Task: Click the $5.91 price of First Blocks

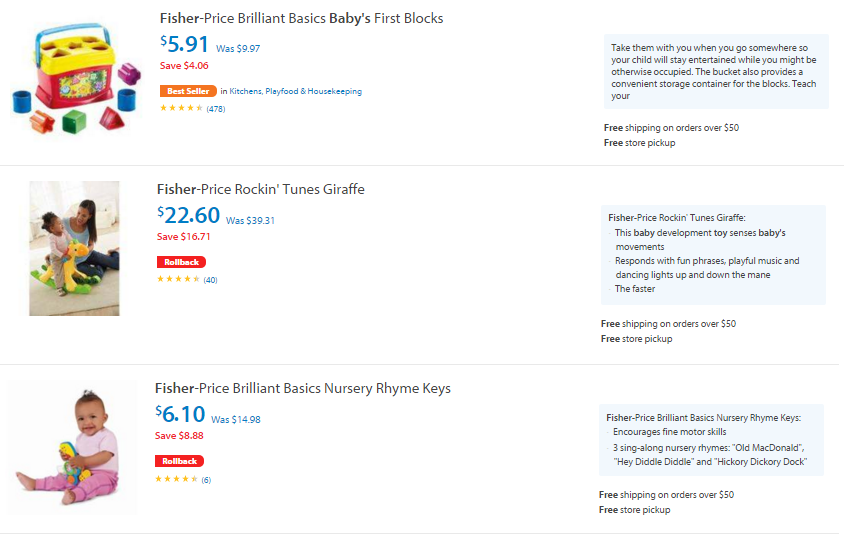Action: point(184,44)
